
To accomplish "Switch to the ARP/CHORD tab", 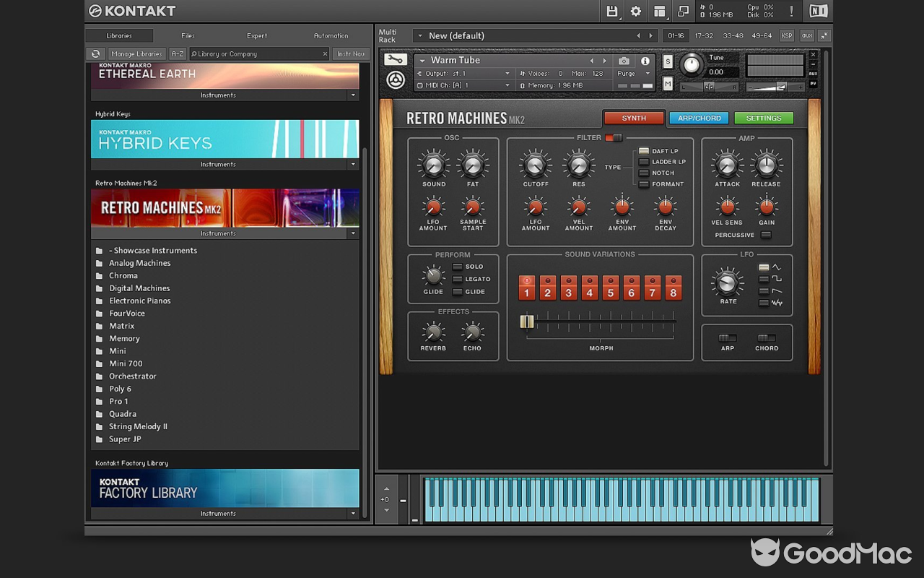I will click(x=699, y=117).
